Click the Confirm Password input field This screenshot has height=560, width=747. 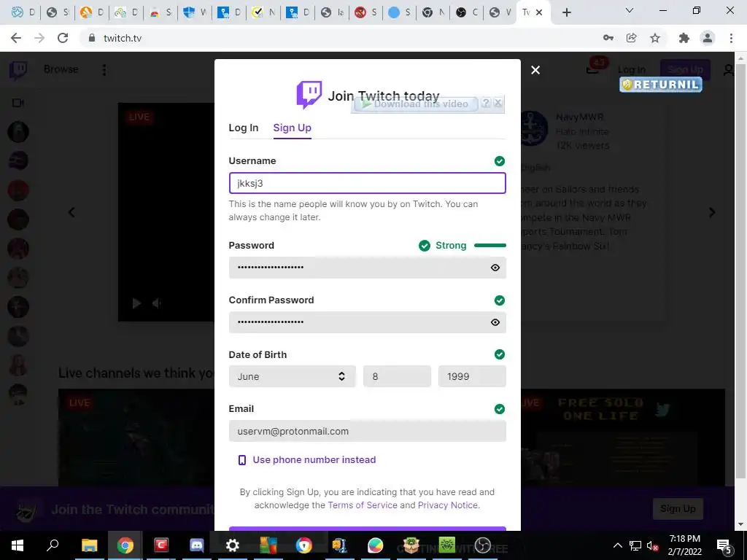point(368,322)
